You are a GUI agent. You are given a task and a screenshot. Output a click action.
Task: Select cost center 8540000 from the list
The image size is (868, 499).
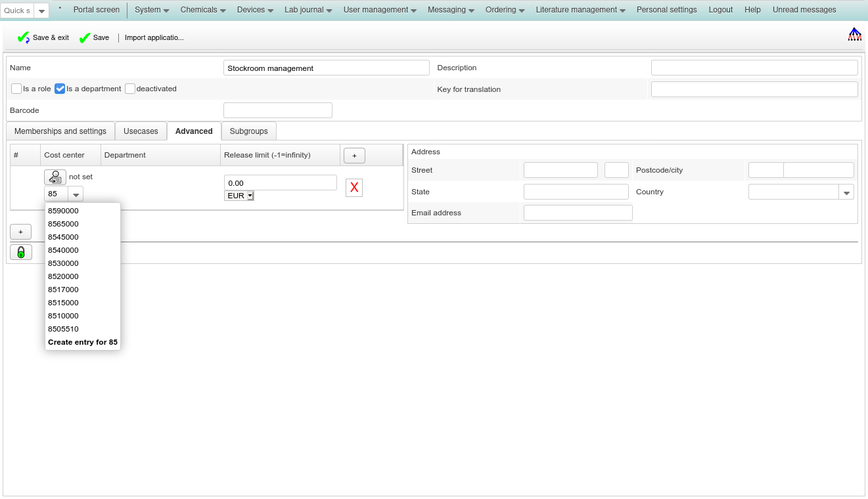tap(63, 250)
